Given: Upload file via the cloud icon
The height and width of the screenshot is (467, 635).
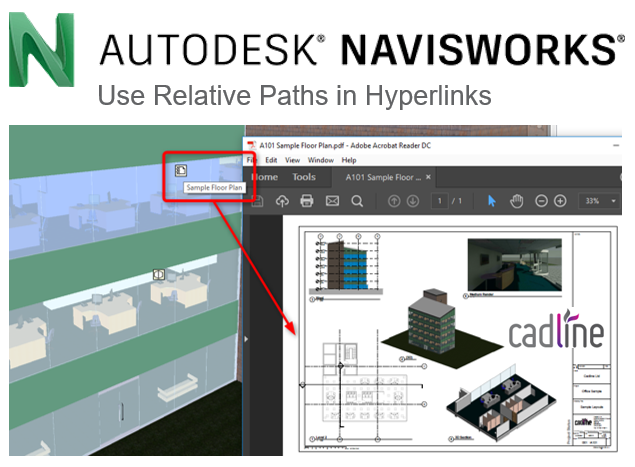Looking at the screenshot, I should point(282,201).
